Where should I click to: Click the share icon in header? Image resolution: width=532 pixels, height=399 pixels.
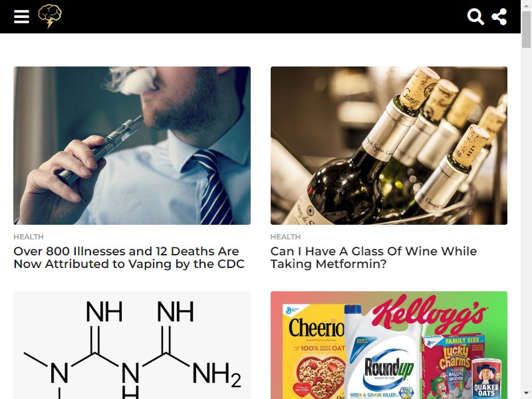coord(499,17)
